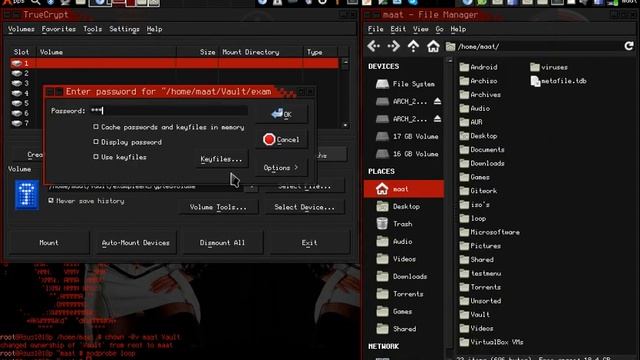This screenshot has height=360, width=640.
Task: Select maat home in Places
Action: point(404,189)
